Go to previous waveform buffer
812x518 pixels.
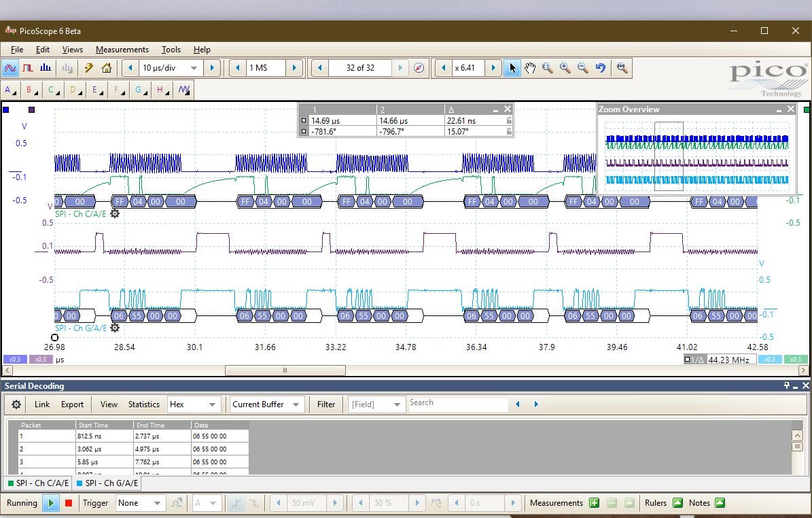pos(320,68)
